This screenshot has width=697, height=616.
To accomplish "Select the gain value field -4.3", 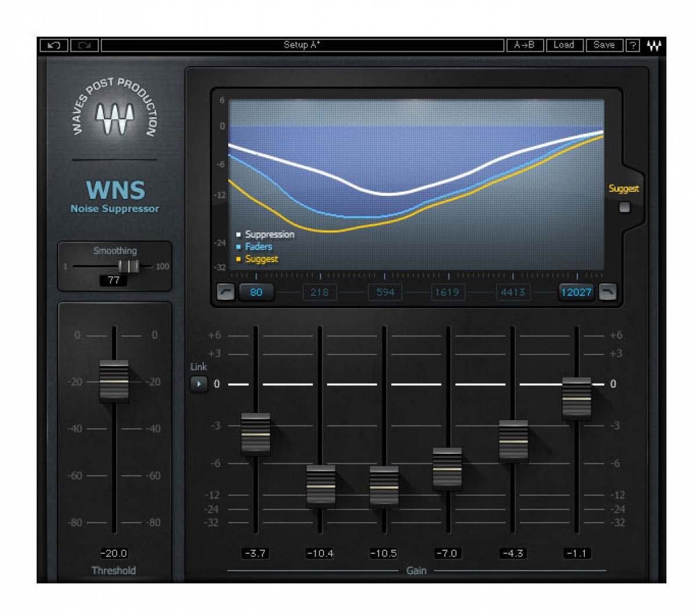I will (x=513, y=553).
